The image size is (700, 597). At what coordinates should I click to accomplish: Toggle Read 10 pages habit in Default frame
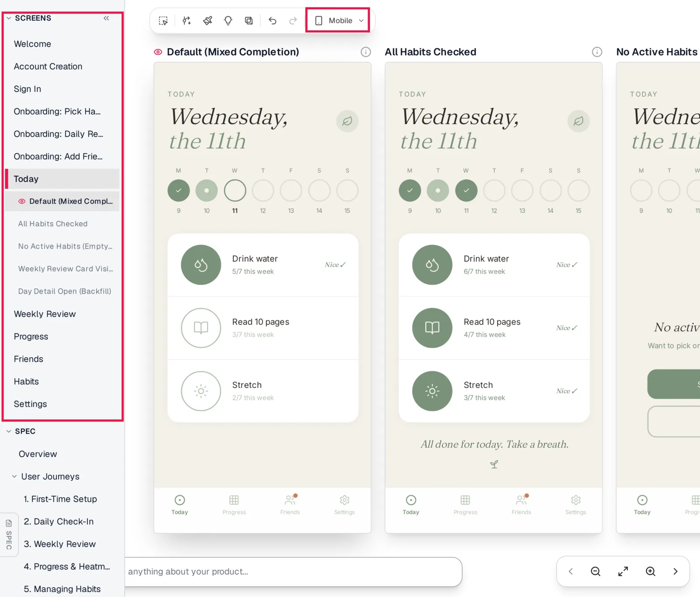[x=201, y=328]
